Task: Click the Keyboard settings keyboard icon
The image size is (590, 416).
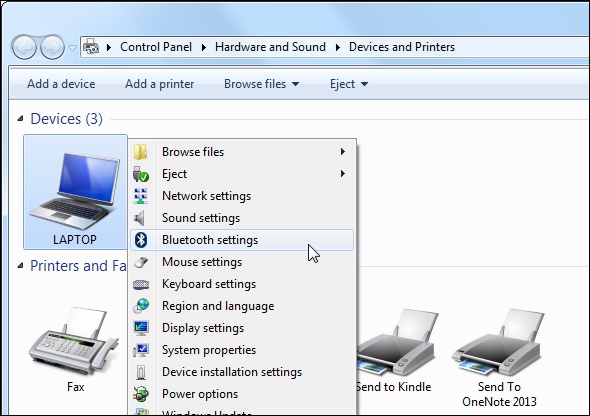Action: pos(141,284)
